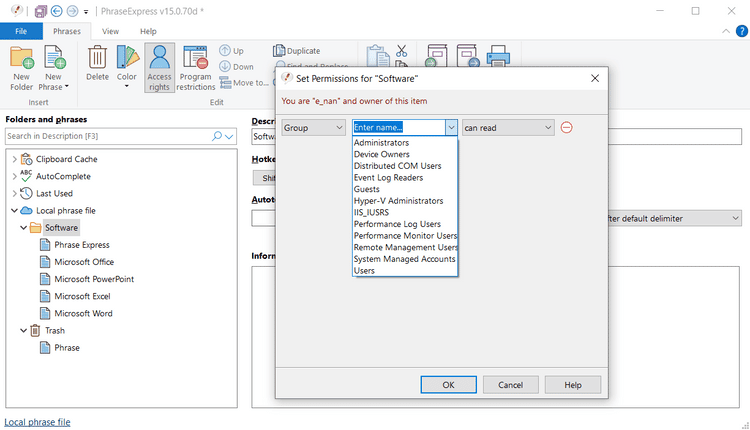Click the Duplicate icon in the ribbon

[279, 51]
